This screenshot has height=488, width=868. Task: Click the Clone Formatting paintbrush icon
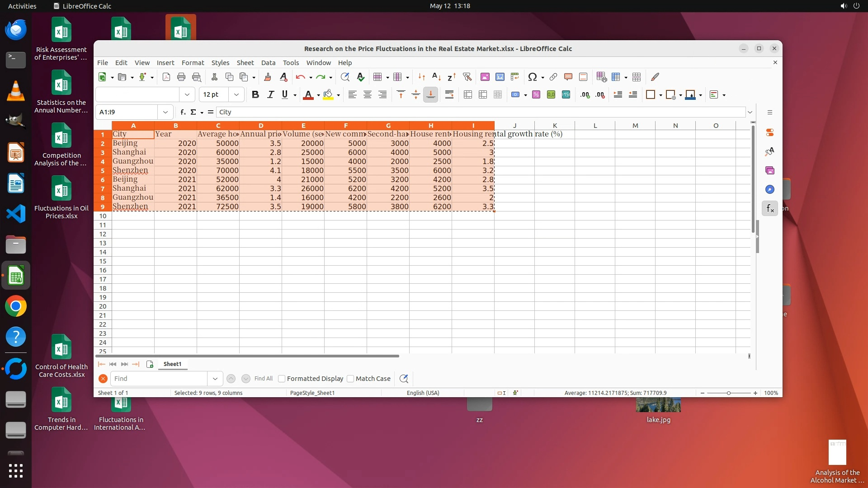point(267,77)
